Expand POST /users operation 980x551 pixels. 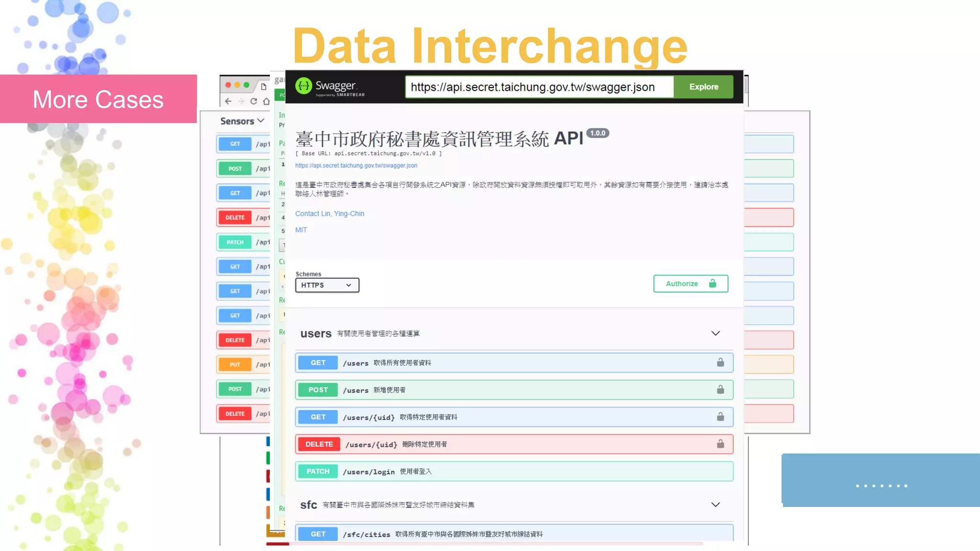point(514,390)
